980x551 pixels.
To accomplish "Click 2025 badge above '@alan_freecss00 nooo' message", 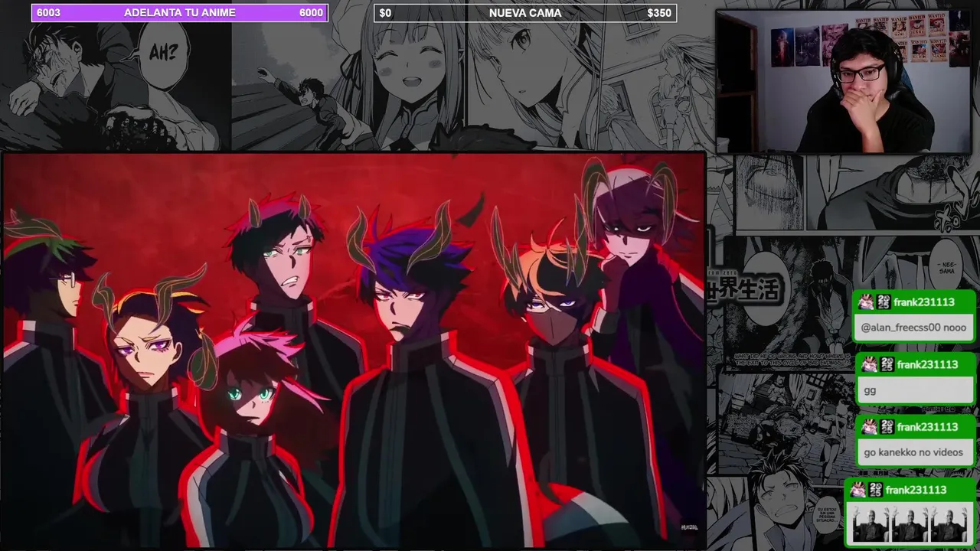I will pyautogui.click(x=884, y=302).
